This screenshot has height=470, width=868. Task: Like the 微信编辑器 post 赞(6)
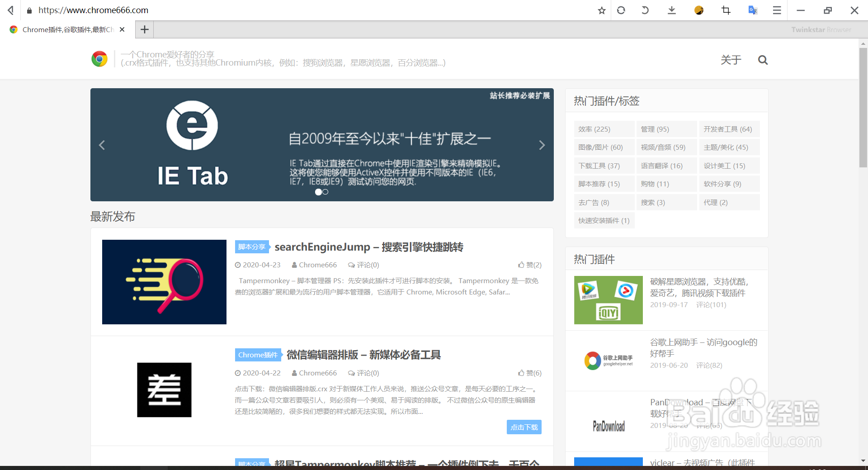pyautogui.click(x=530, y=373)
